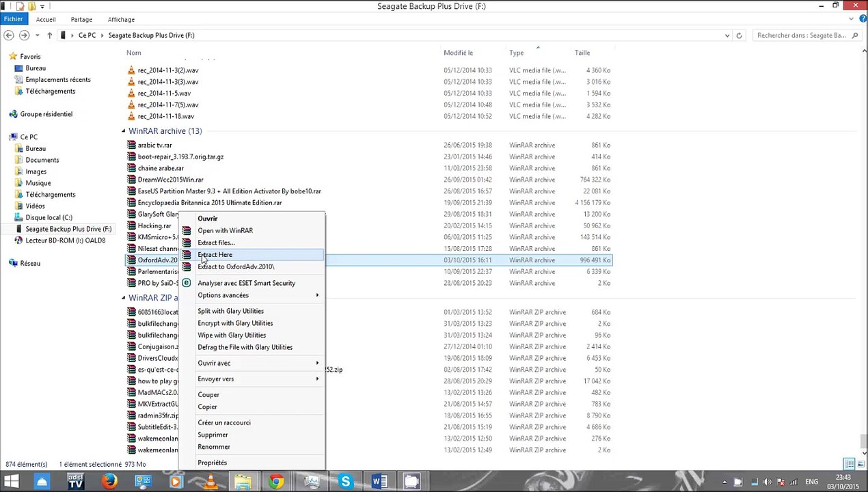Viewport: 868px width, 492px height.
Task: Click the search magnifier icon
Action: click(855, 35)
